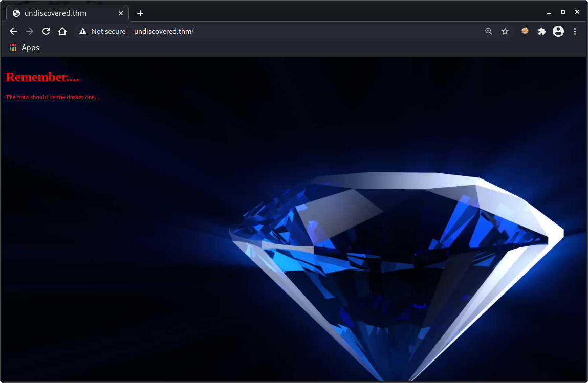The height and width of the screenshot is (383, 588).
Task: Show site info via Not secure warning
Action: point(102,31)
